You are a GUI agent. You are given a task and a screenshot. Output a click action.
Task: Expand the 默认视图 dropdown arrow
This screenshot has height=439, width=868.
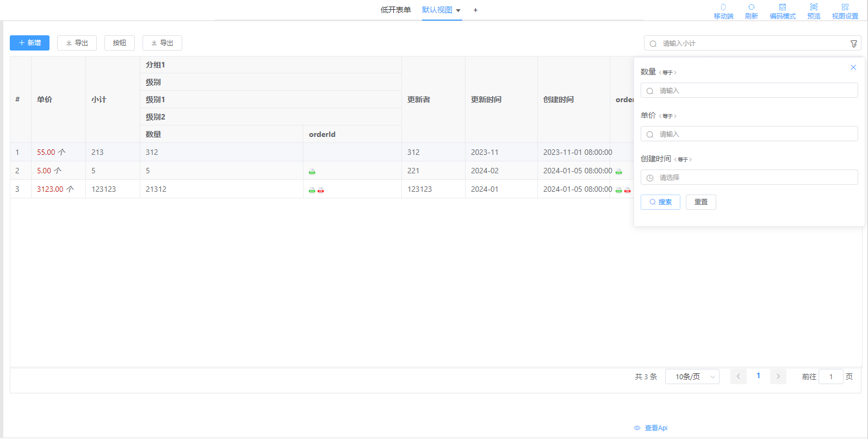pos(458,10)
